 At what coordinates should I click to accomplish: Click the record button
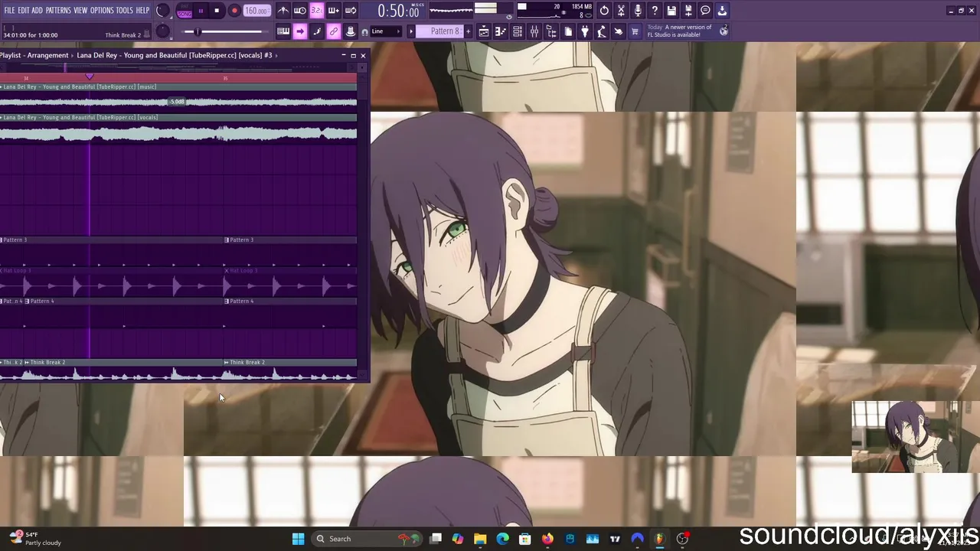click(x=234, y=11)
